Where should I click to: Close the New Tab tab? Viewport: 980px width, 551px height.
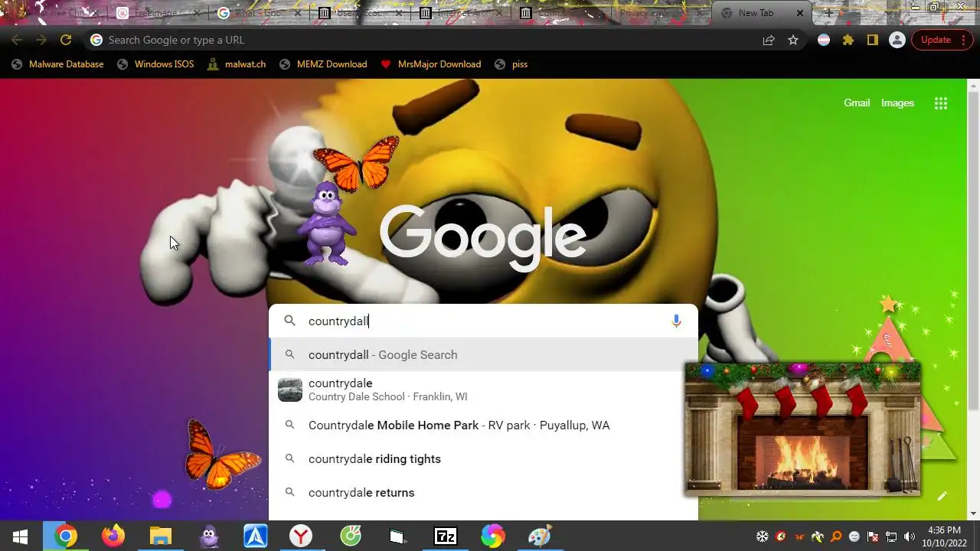(800, 13)
